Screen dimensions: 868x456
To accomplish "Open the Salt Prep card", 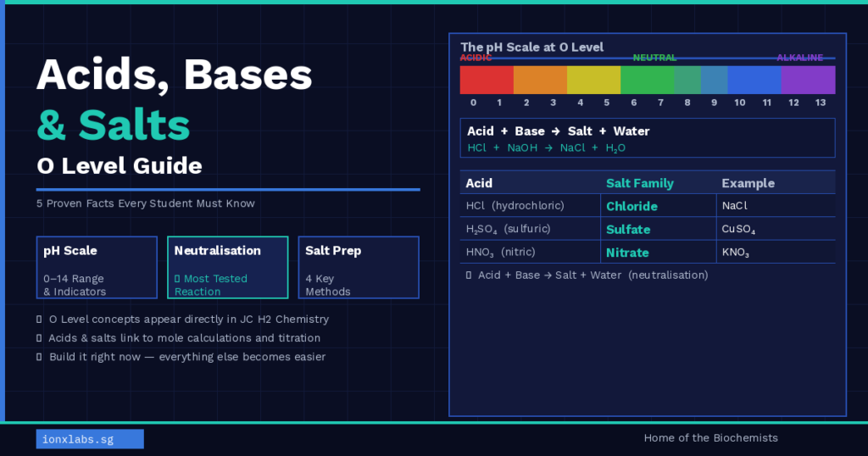I will tap(359, 267).
